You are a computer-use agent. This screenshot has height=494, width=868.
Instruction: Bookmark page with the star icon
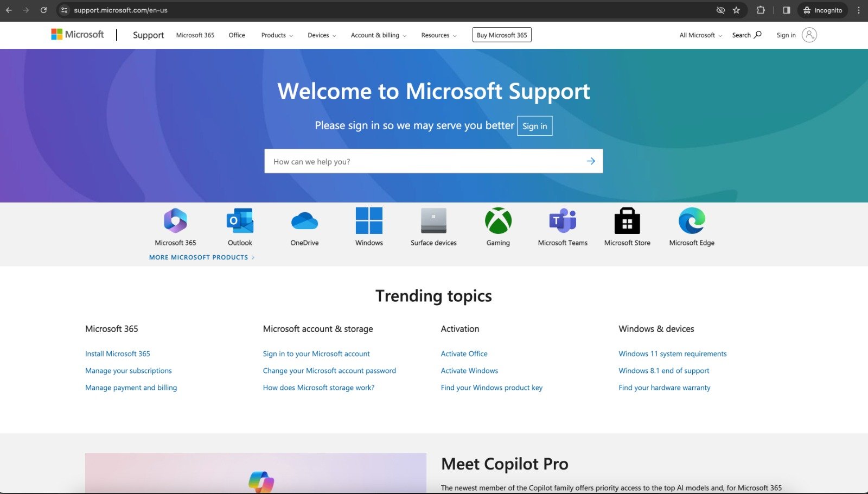[x=736, y=10]
